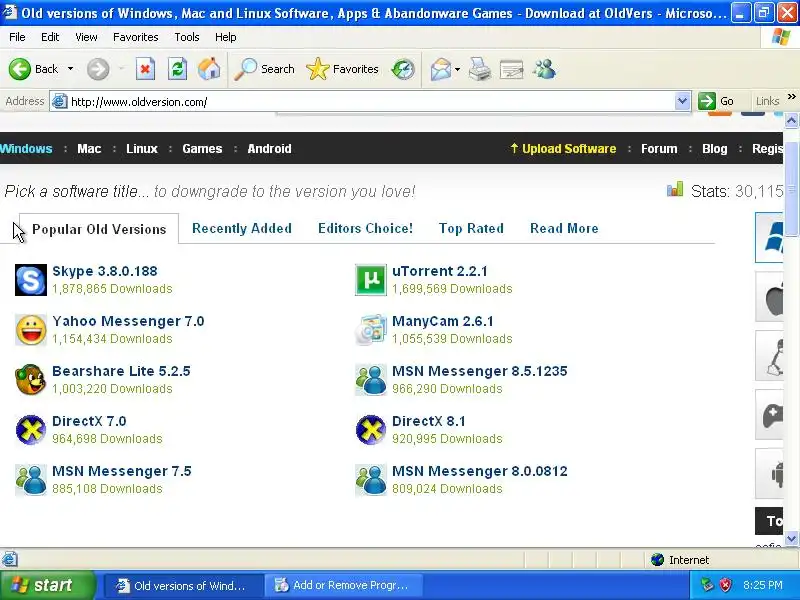
Task: Open the Blog link
Action: [715, 148]
